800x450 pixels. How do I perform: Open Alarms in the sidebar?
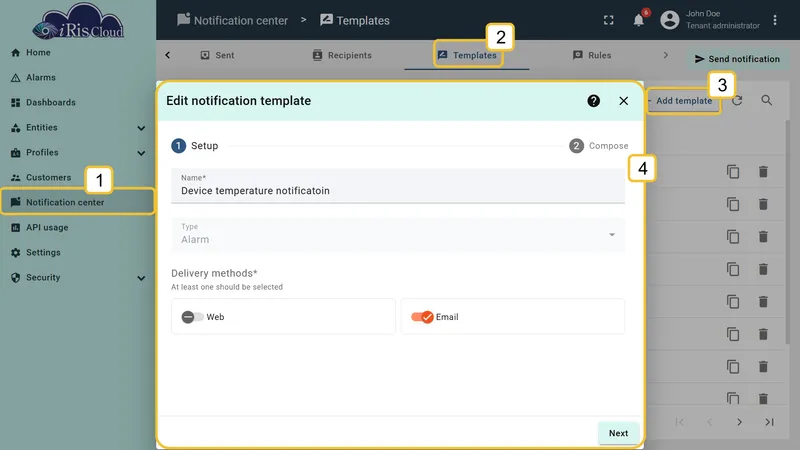click(41, 78)
